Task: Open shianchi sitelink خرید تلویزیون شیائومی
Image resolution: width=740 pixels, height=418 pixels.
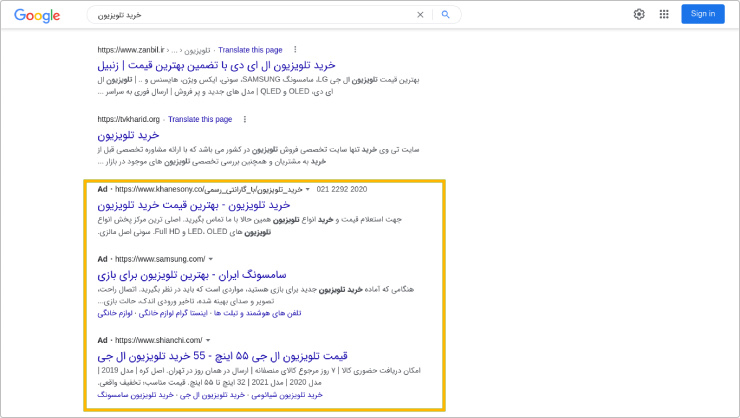Action: 287,395
